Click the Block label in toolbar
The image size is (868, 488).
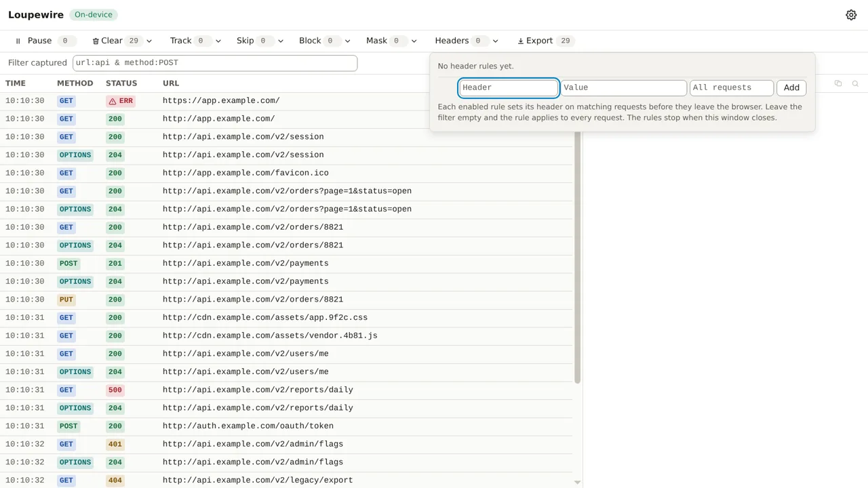point(310,41)
